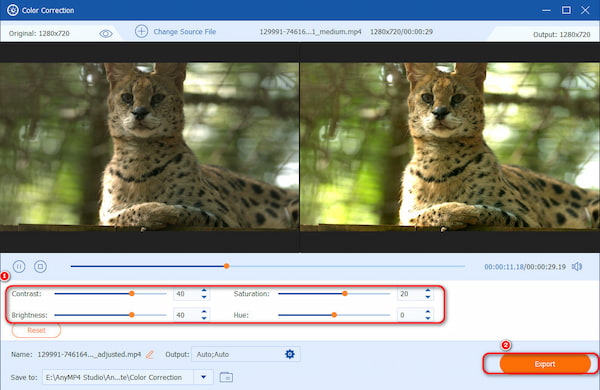
Task: Click the Reset button
Action: coord(36,330)
